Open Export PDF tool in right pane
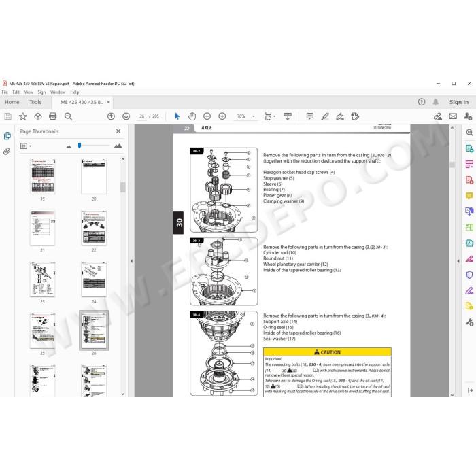The image size is (476, 476). coord(469,148)
